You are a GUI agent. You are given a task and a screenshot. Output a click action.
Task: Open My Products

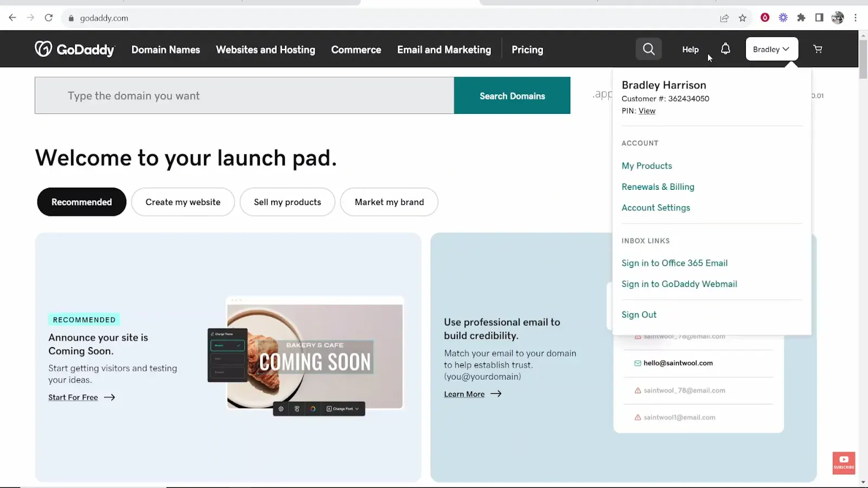pos(647,165)
